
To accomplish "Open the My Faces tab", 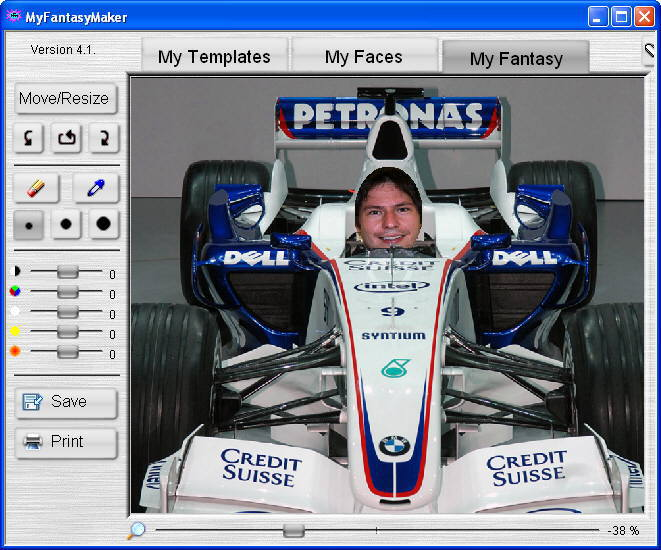I will 364,56.
